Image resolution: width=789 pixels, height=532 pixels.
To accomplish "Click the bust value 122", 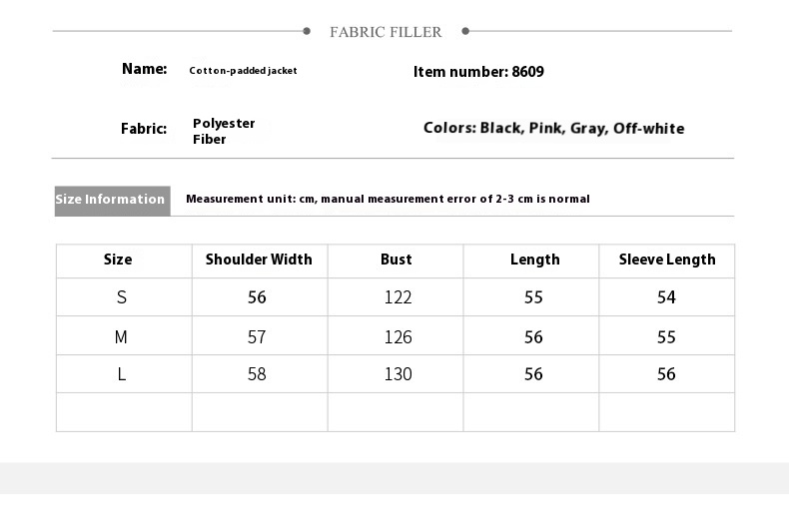I will click(x=397, y=297).
